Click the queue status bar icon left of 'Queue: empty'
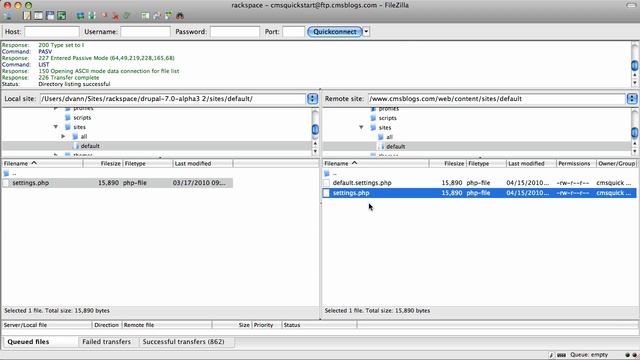 pos(562,355)
